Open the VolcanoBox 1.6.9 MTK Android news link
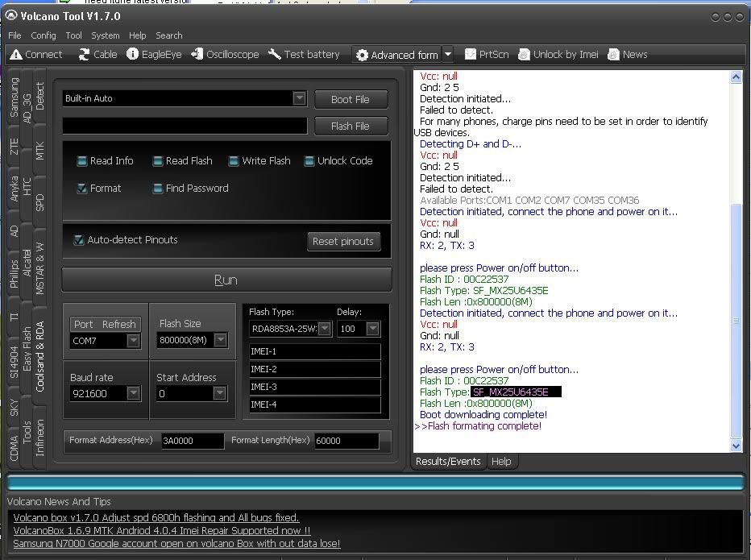The width and height of the screenshot is (751, 560). pyautogui.click(x=162, y=530)
